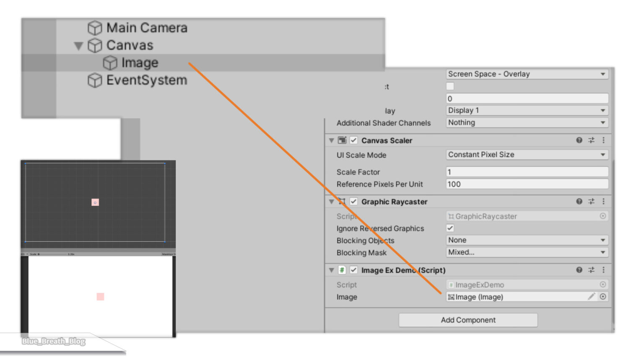644x362 pixels.
Task: Open help for the Canvas Scaler component
Action: pyautogui.click(x=579, y=140)
